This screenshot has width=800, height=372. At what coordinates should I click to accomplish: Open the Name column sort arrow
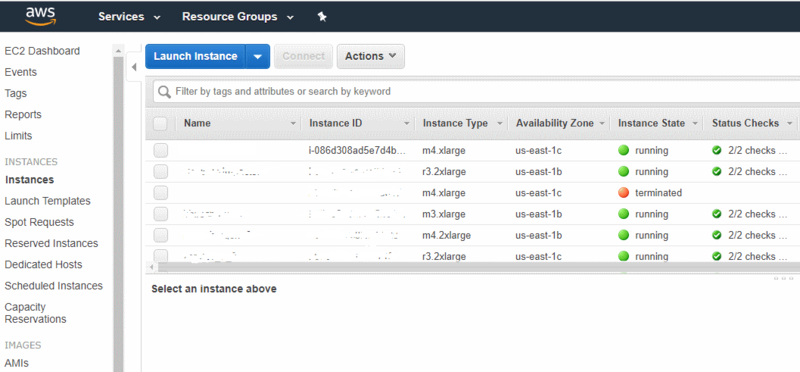[x=293, y=124]
